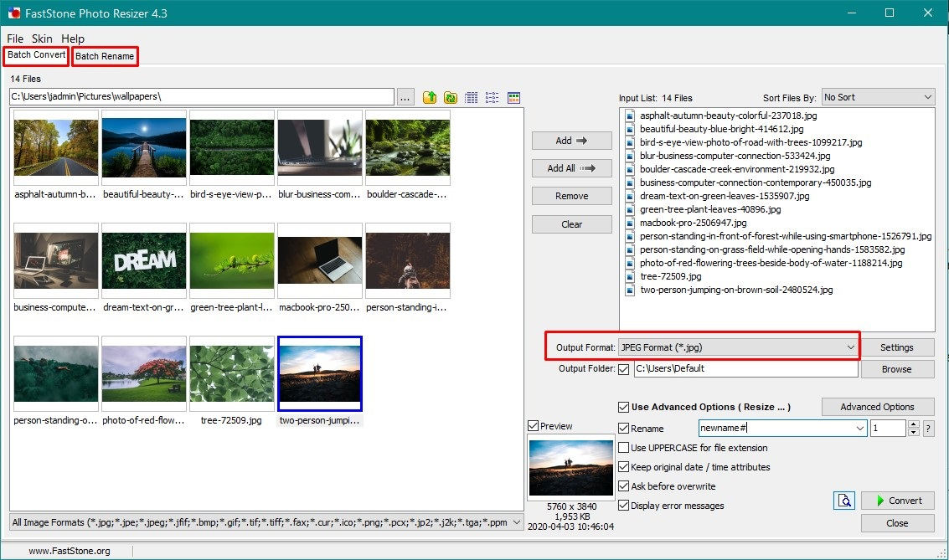This screenshot has width=949, height=560.
Task: Refresh the current folder listing icon
Action: click(x=451, y=97)
